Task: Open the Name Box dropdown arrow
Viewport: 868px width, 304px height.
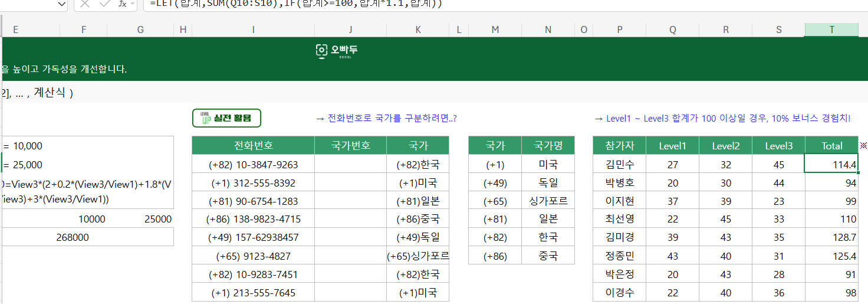Action: (x=62, y=4)
